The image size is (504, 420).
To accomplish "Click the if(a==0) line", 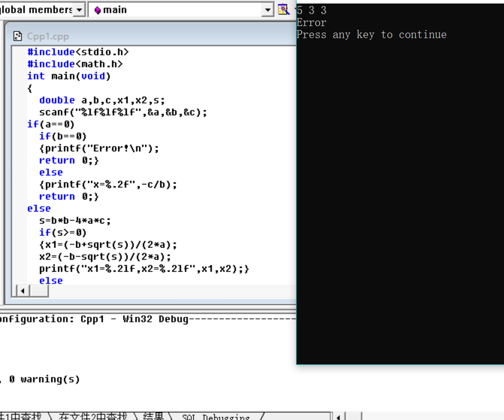I will coord(51,124).
